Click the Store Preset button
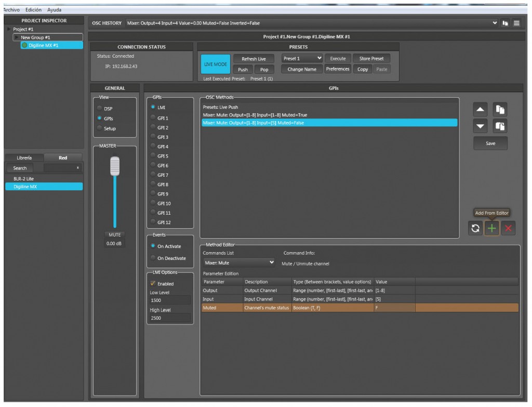Screen dimensions: 532x407 click(371, 59)
